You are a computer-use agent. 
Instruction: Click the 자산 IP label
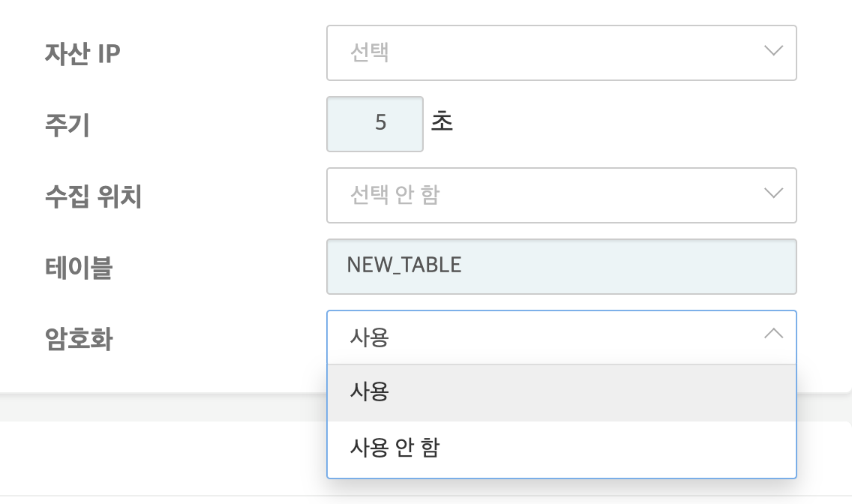point(82,53)
